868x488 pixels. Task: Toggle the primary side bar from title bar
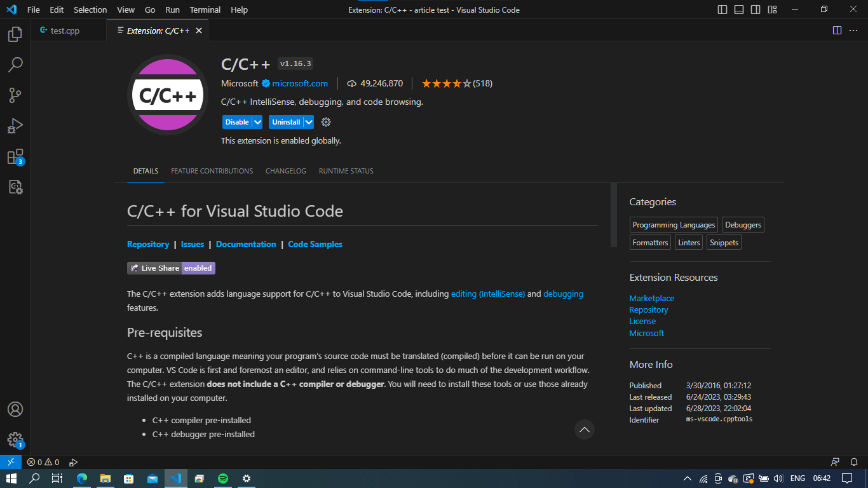click(x=722, y=10)
